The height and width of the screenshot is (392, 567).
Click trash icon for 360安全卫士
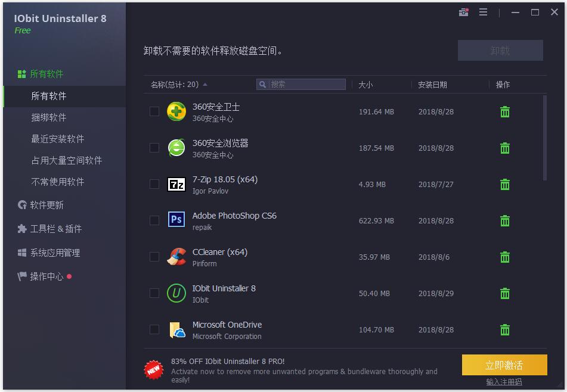click(x=505, y=111)
